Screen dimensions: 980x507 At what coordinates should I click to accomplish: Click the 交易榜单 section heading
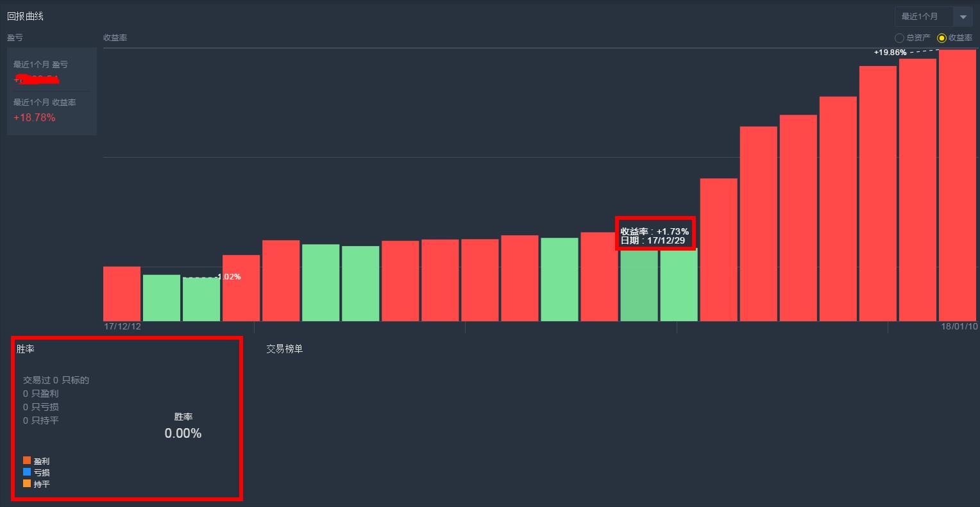pos(284,349)
